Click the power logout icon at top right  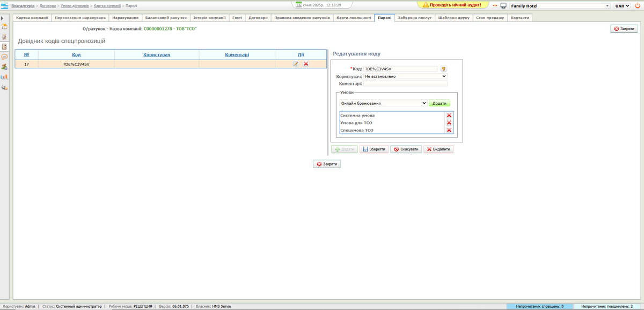coord(637,5)
